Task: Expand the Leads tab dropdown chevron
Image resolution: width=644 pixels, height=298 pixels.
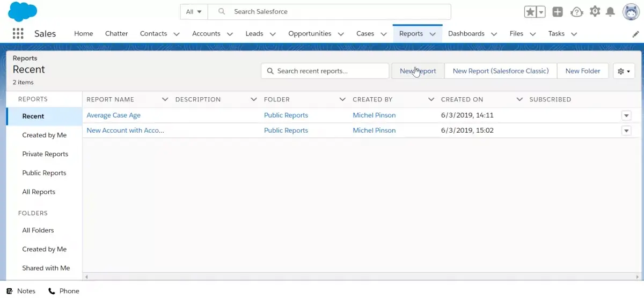Action: pos(273,34)
